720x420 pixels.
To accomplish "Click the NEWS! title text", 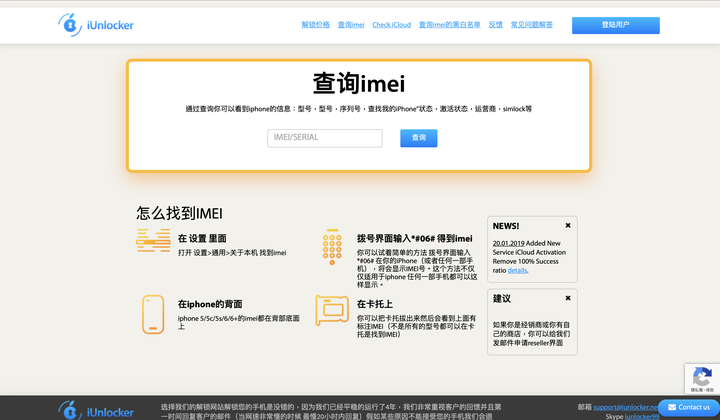I will [506, 226].
